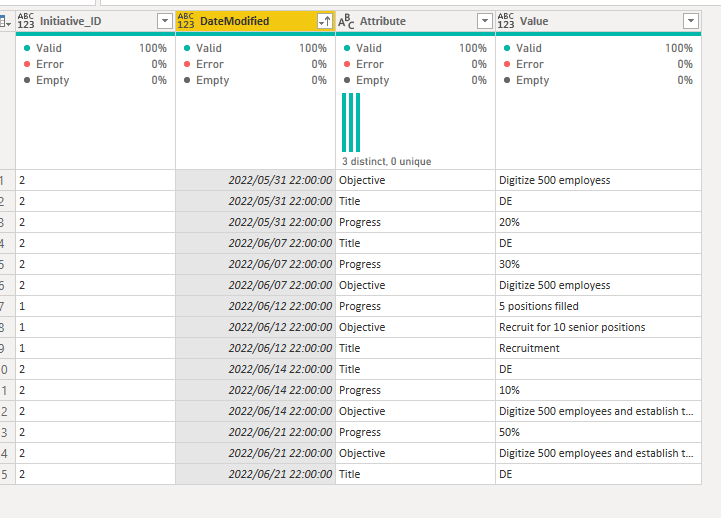
Task: Click the Valid 100% entry under Attribute
Action: 415,48
